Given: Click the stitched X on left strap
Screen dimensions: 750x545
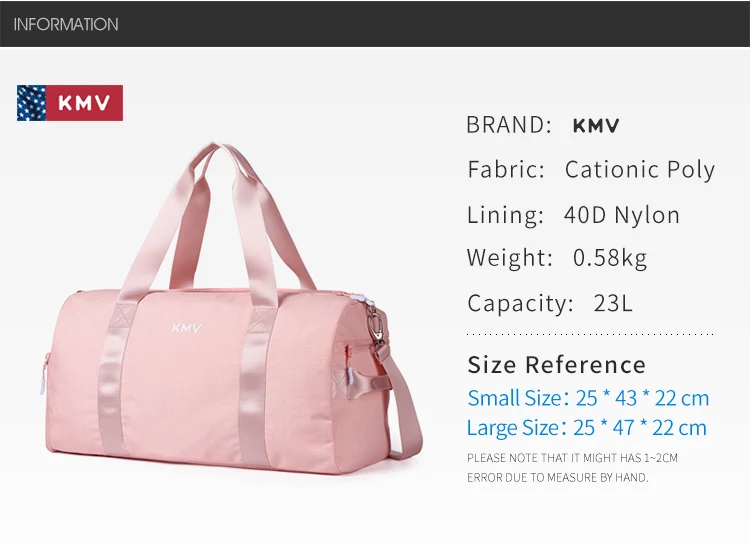Looking at the screenshot, I should pos(125,315).
